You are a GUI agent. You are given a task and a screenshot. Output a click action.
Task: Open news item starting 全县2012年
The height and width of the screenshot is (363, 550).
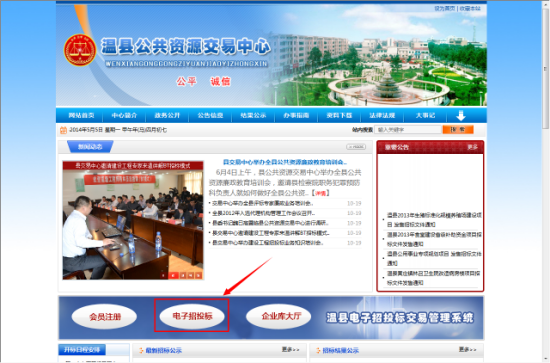click(263, 213)
